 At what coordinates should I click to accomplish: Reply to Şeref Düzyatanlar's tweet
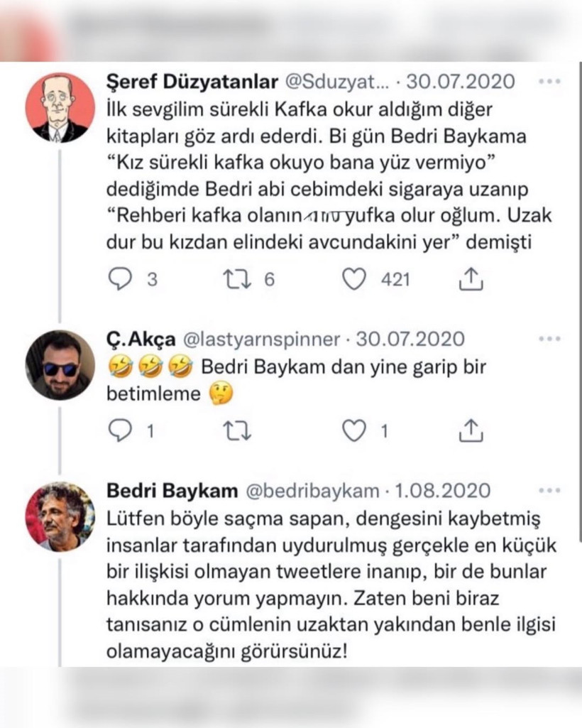tap(121, 280)
